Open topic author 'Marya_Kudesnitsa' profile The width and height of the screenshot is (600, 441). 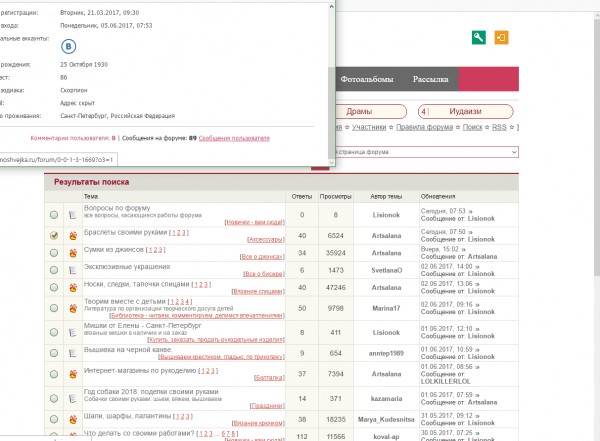[386, 420]
